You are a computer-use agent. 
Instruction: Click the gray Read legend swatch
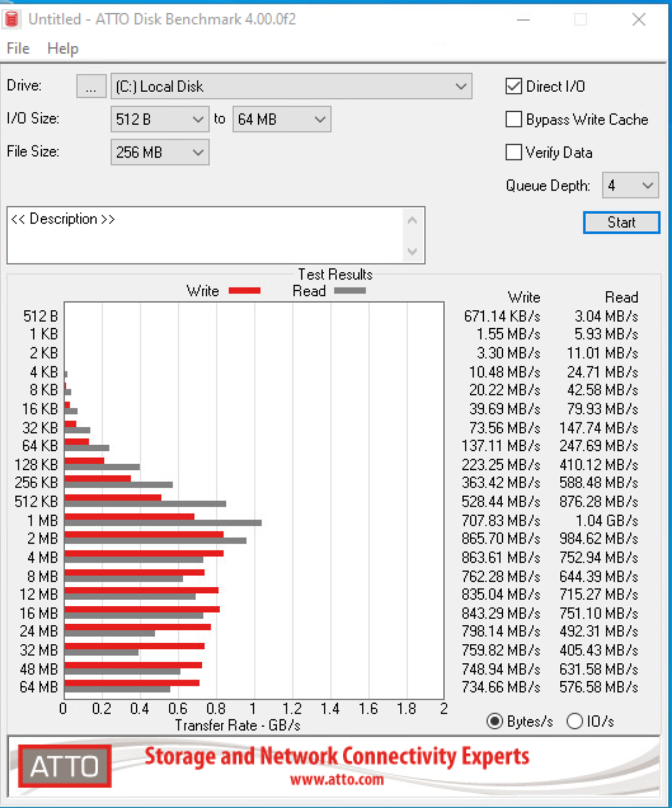pos(350,291)
